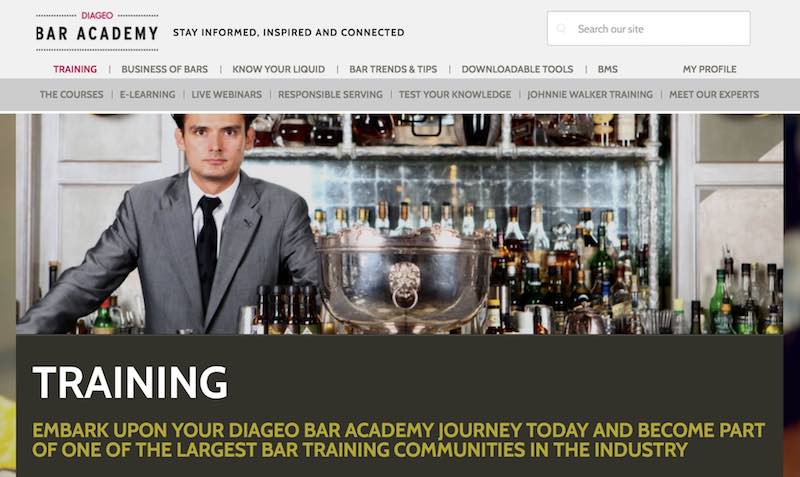Open the BMS navigation link
Viewport: 800px width, 477px height.
pyautogui.click(x=608, y=69)
